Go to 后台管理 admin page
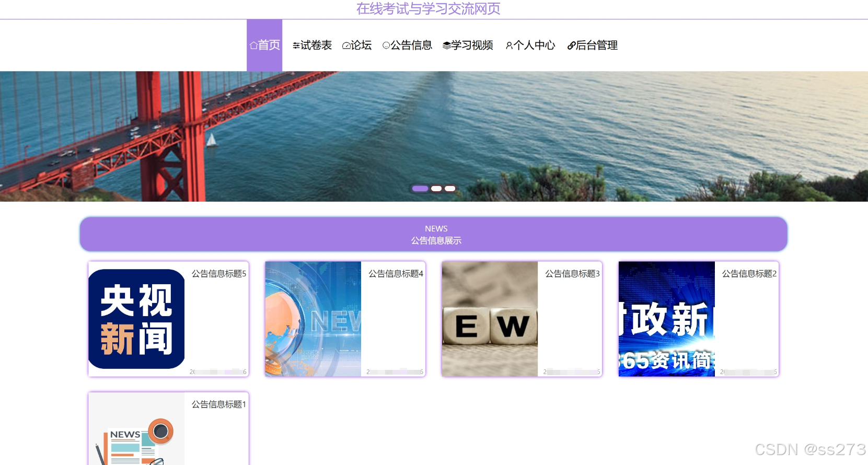The image size is (868, 465). [x=593, y=45]
